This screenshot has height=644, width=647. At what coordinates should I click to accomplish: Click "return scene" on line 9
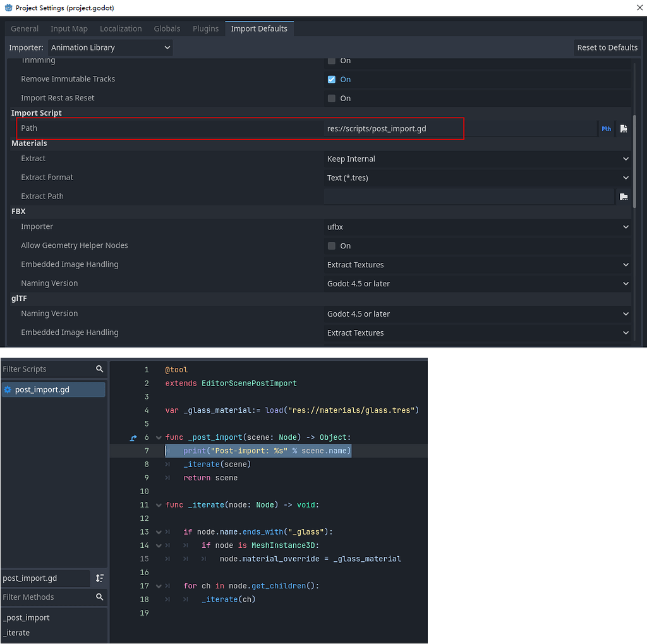click(210, 478)
